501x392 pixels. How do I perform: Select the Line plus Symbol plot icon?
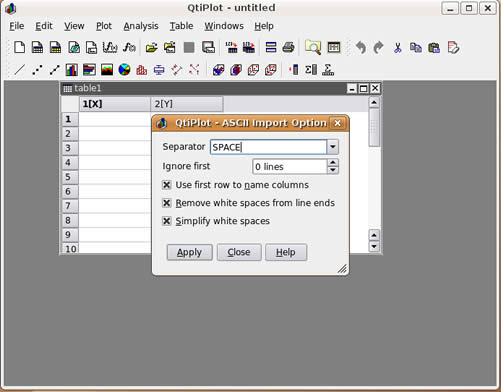pyautogui.click(x=55, y=70)
